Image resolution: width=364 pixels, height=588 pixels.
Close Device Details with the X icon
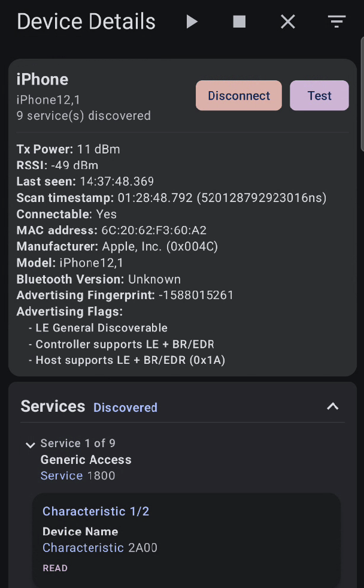point(287,21)
